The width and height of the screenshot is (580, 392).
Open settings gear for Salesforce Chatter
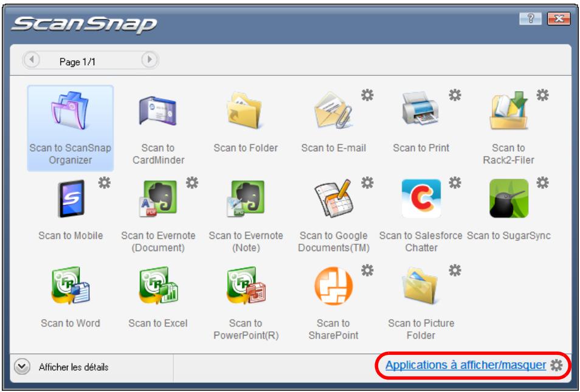[x=455, y=183]
